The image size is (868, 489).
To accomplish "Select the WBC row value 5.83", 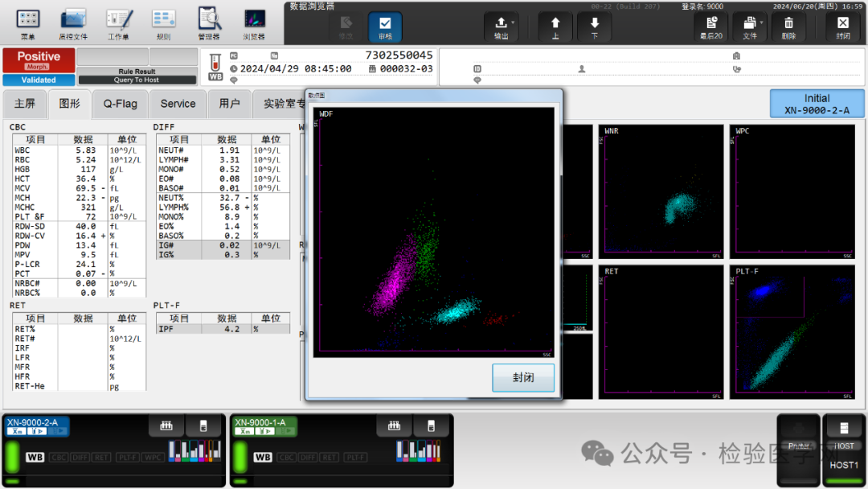I will (x=86, y=150).
